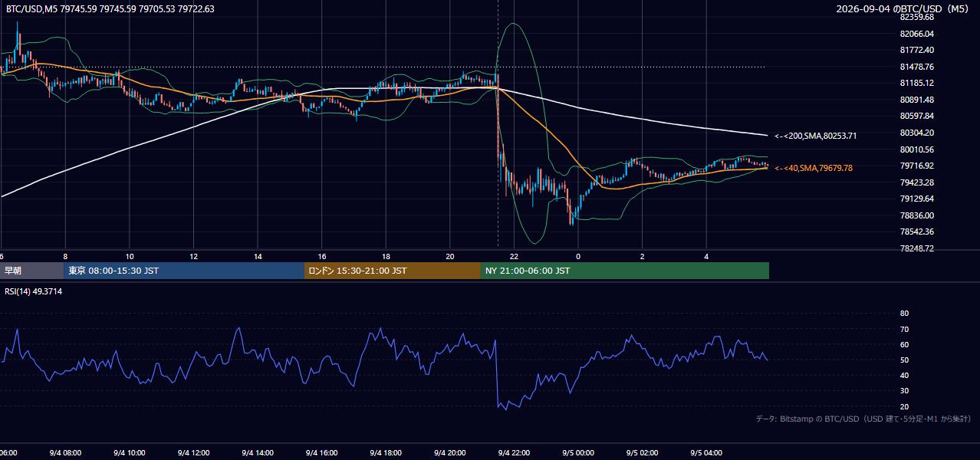The height and width of the screenshot is (460, 980).
Task: Click hour tick 18 under price chart
Action: pyautogui.click(x=386, y=256)
